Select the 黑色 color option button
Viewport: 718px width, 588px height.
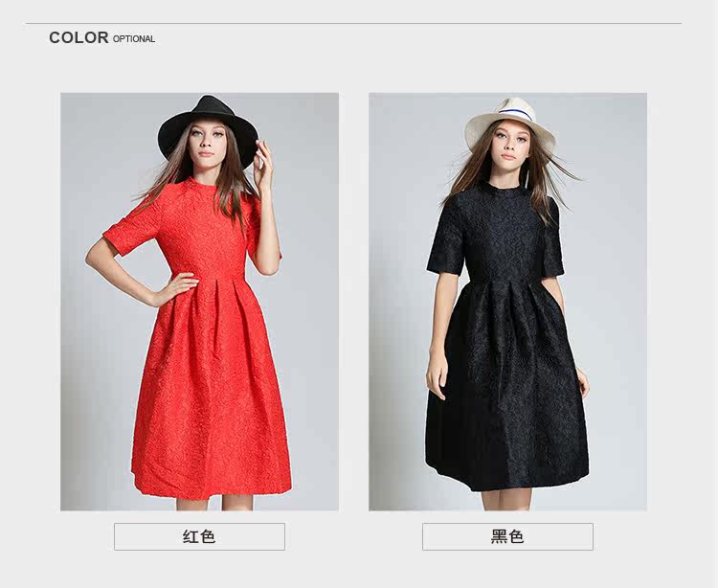[x=507, y=536]
